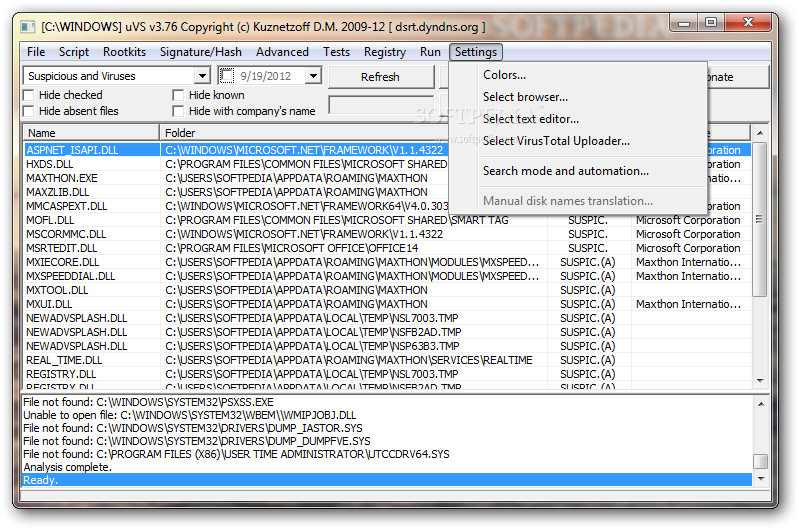Open the 9/19/2012 date picker dropdown
This screenshot has width=799, height=529.
[x=313, y=76]
